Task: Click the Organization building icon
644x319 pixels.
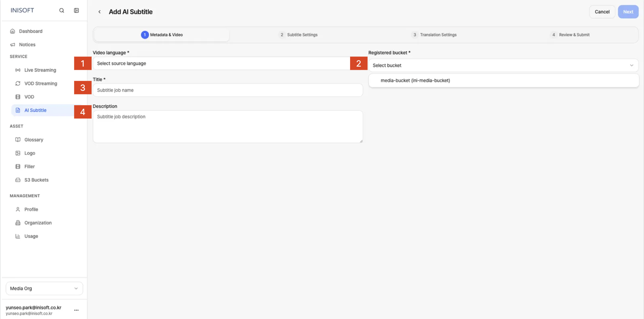Action: coord(18,223)
